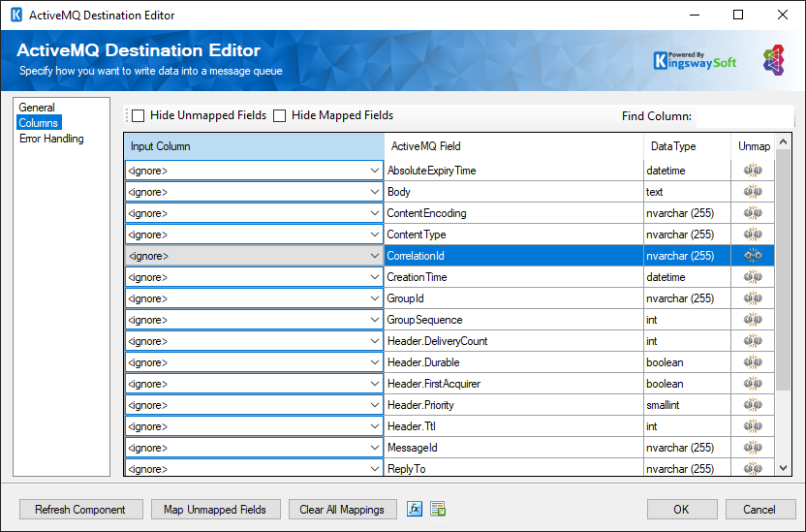
Task: Click Clear All Mappings button
Action: click(x=342, y=510)
